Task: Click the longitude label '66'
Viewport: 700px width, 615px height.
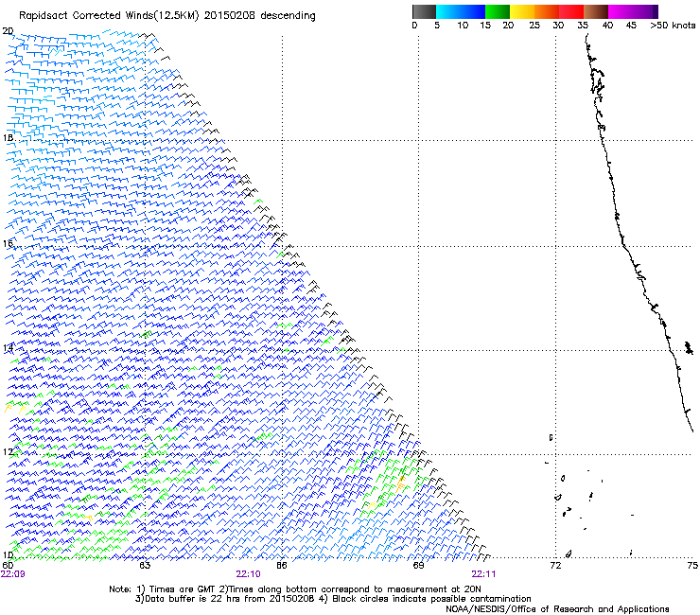Action: pos(282,566)
